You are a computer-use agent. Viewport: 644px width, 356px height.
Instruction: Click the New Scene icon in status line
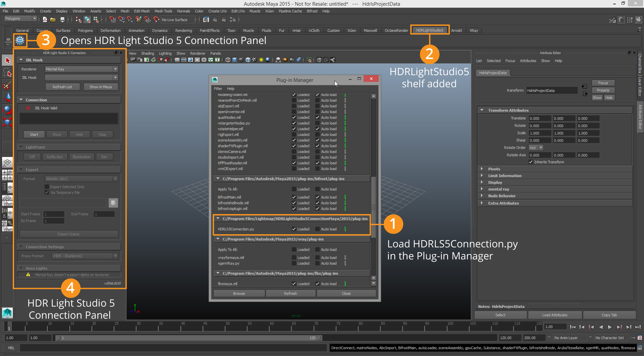click(45, 19)
